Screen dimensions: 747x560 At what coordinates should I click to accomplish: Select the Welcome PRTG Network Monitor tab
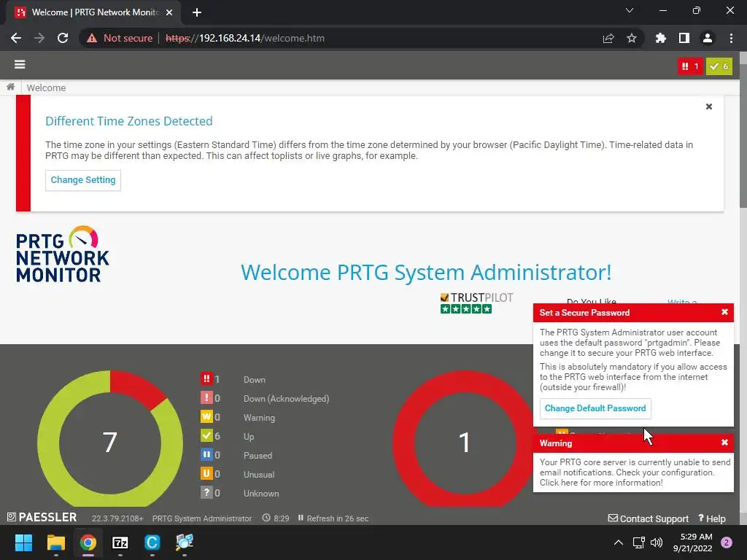(93, 12)
